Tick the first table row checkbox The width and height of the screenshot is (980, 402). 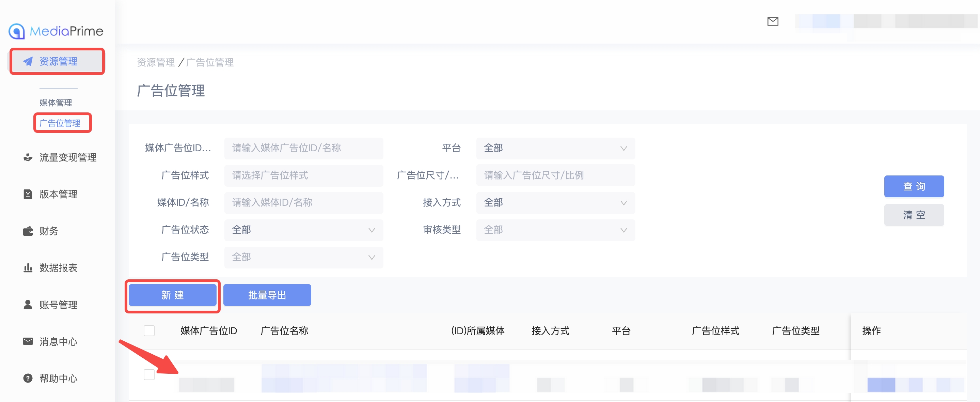[x=149, y=375]
